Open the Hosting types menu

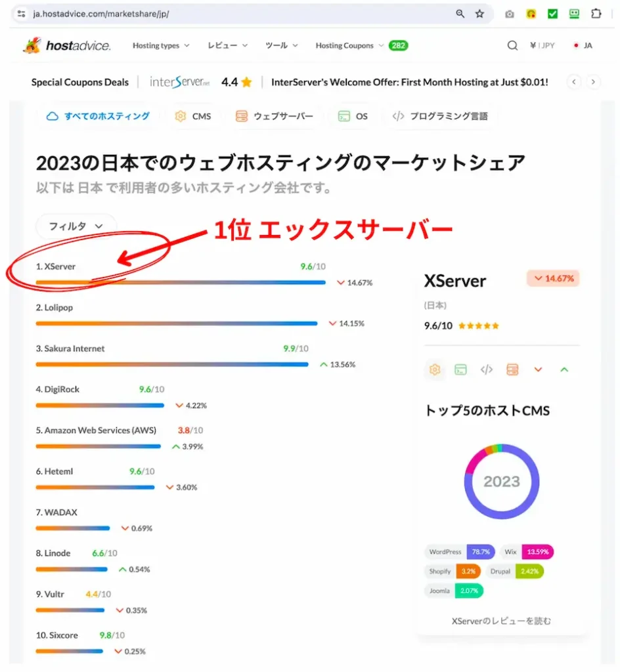coord(161,45)
